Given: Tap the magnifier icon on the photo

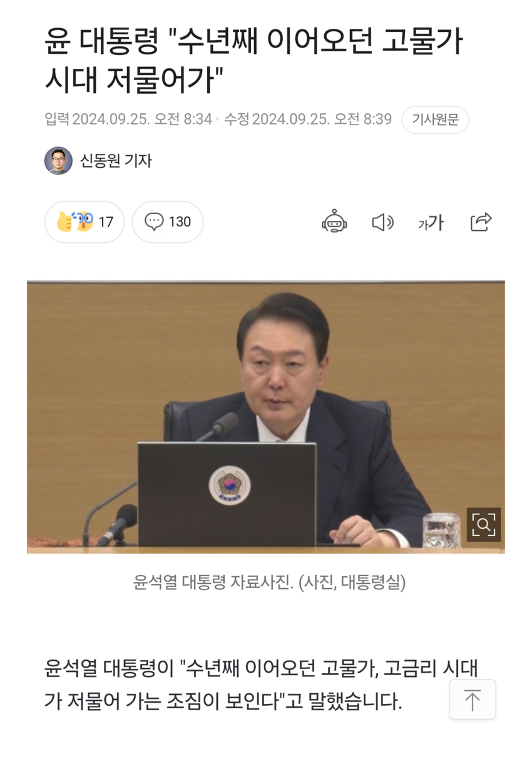Looking at the screenshot, I should click(x=484, y=524).
